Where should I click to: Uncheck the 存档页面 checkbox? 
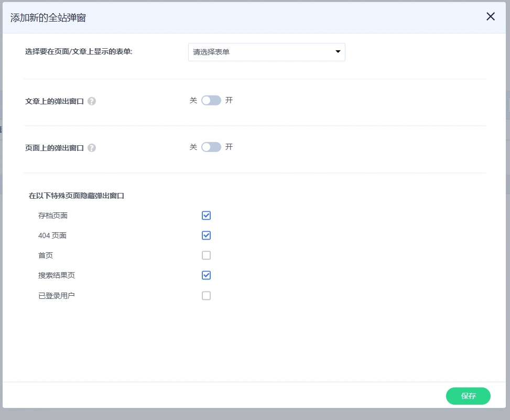click(206, 215)
